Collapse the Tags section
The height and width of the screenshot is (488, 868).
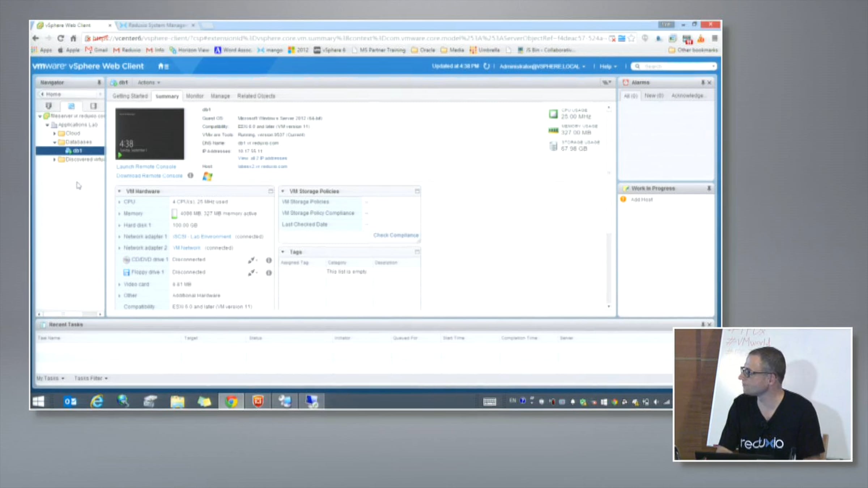coord(283,252)
